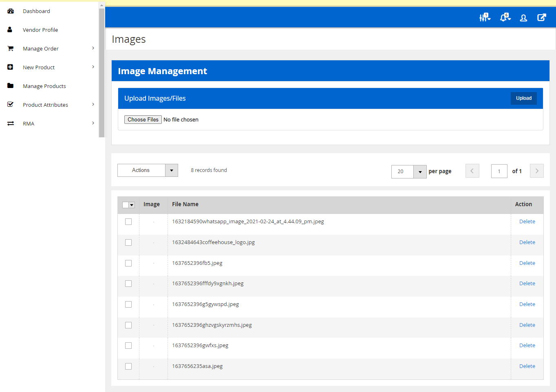Click the Upload button

[x=524, y=98]
